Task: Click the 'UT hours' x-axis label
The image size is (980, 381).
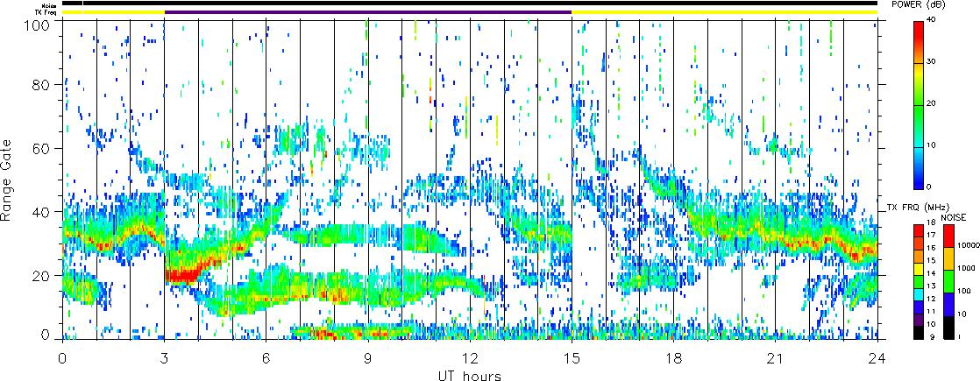Action: click(x=470, y=375)
